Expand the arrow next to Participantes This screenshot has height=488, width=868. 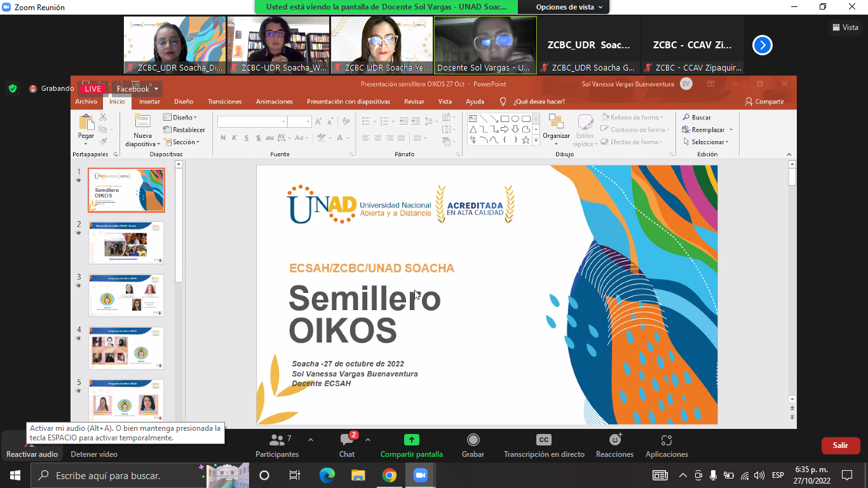click(x=310, y=440)
